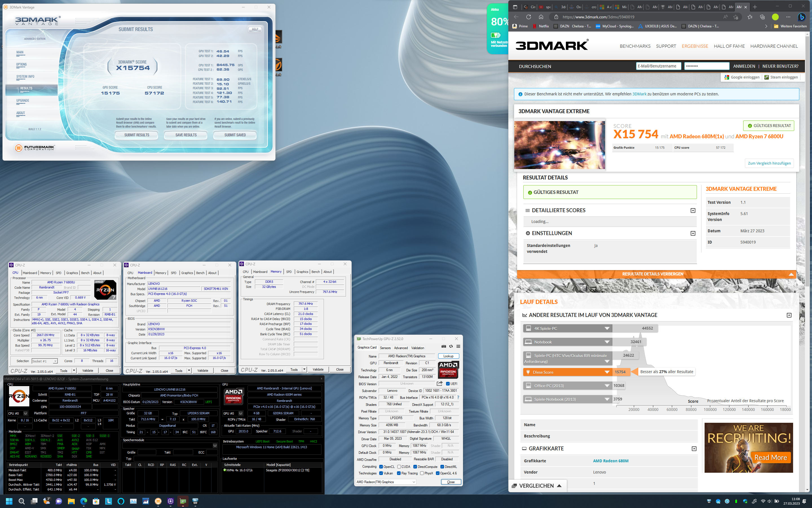The width and height of the screenshot is (812, 508).
Task: Open Tools dropdown arrow in CPU-Z CPU window
Action: [x=74, y=371]
